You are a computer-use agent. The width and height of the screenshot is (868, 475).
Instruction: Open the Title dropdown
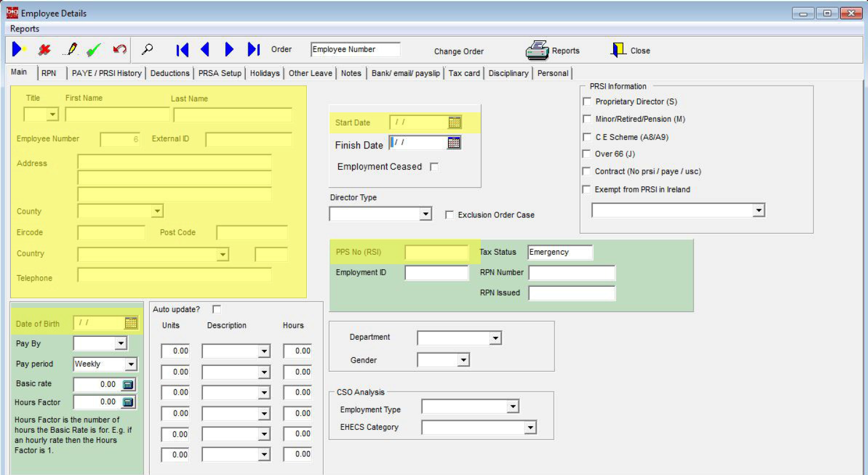click(52, 115)
